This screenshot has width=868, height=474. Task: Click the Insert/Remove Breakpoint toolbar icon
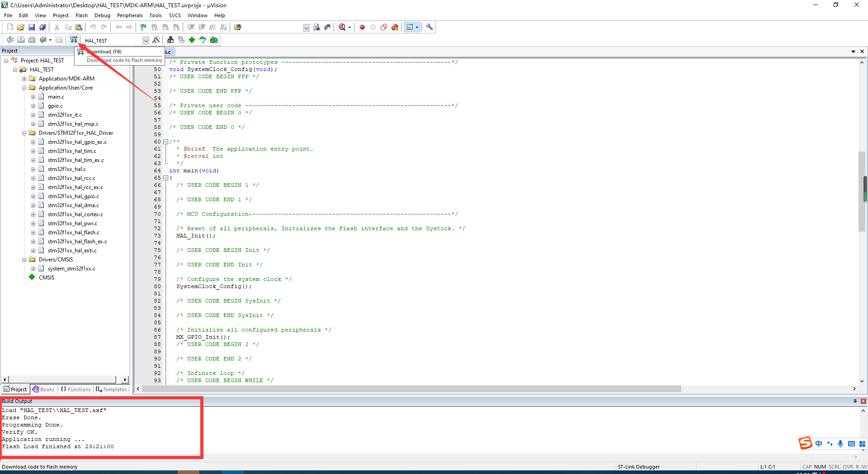tap(362, 27)
